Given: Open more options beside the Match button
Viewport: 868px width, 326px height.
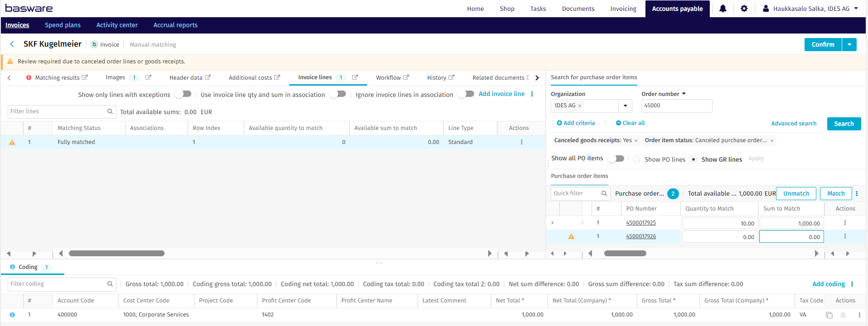Looking at the screenshot, I should click(857, 193).
